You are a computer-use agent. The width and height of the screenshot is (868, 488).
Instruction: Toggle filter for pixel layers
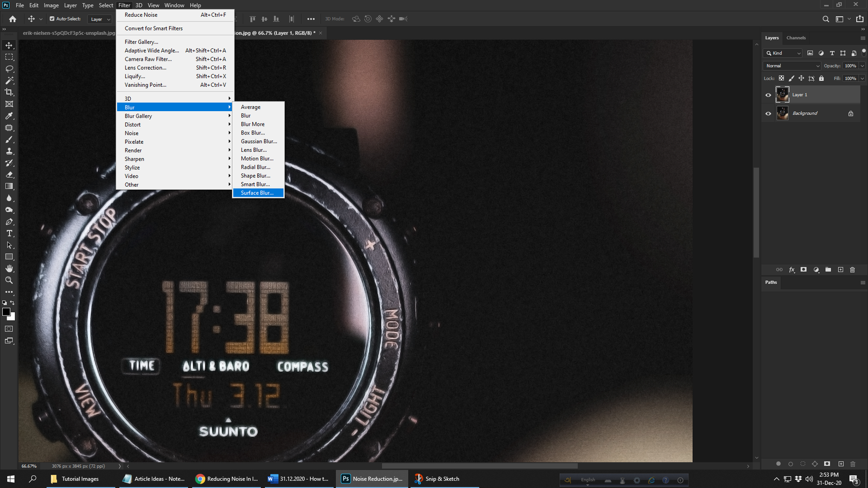click(810, 53)
